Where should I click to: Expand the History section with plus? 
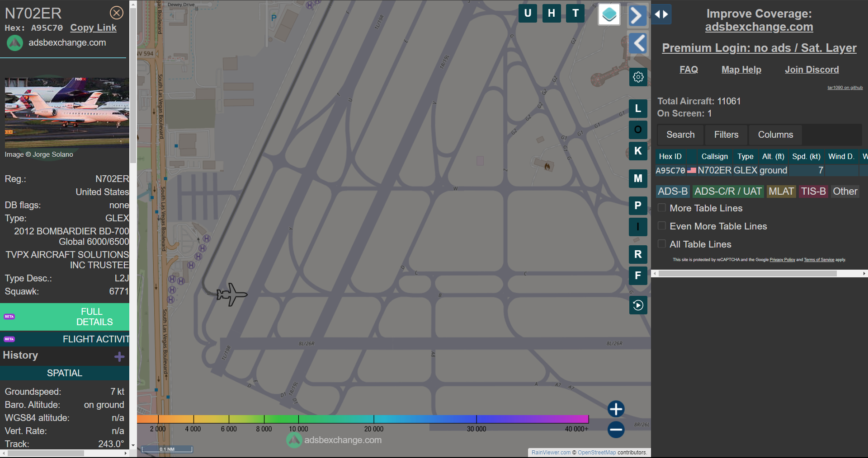[119, 357]
